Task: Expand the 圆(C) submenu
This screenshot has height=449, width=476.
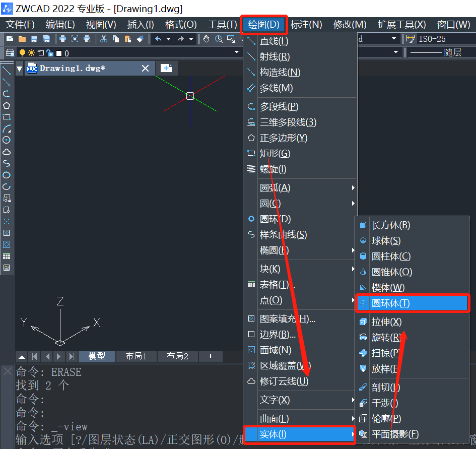Action: coord(300,203)
